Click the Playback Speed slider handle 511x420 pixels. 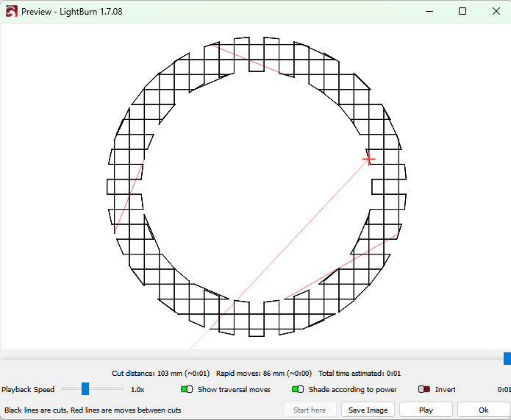tap(85, 388)
